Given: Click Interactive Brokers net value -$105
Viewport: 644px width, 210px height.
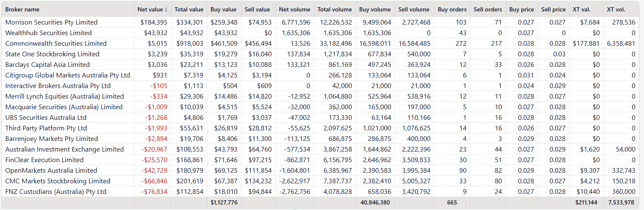Looking at the screenshot, I should pyautogui.click(x=159, y=86).
